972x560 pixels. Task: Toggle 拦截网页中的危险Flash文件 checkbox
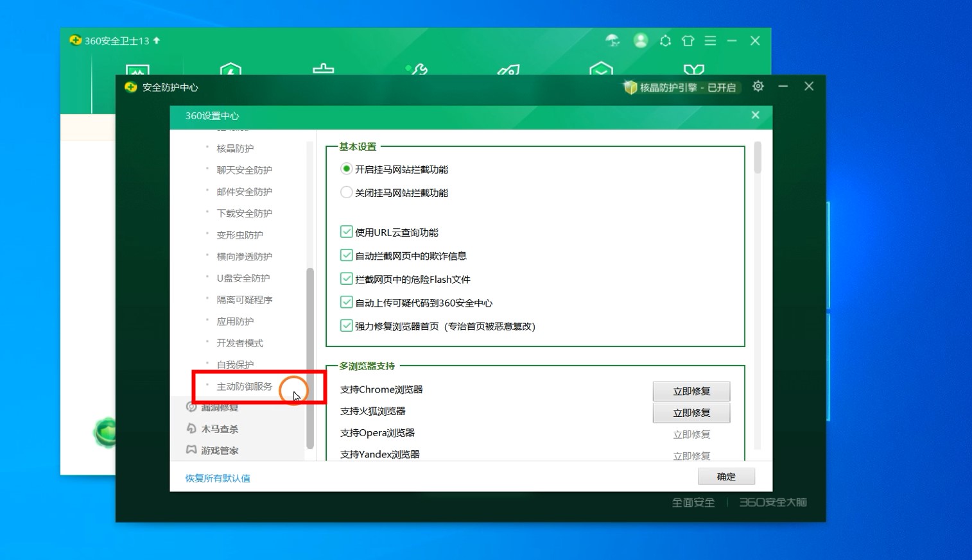[x=347, y=279]
